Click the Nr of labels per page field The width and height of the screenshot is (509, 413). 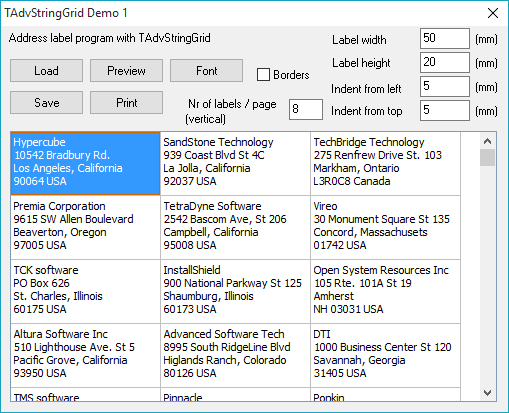306,109
